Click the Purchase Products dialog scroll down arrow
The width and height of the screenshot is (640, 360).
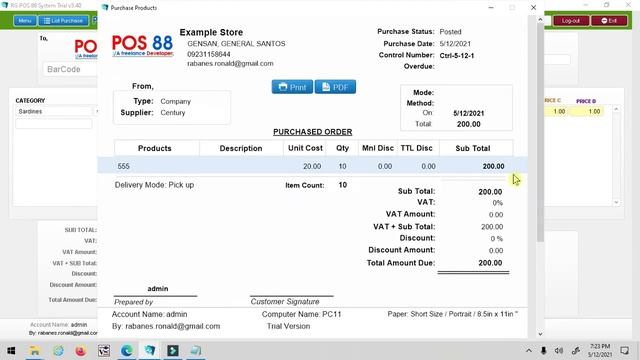click(540, 334)
